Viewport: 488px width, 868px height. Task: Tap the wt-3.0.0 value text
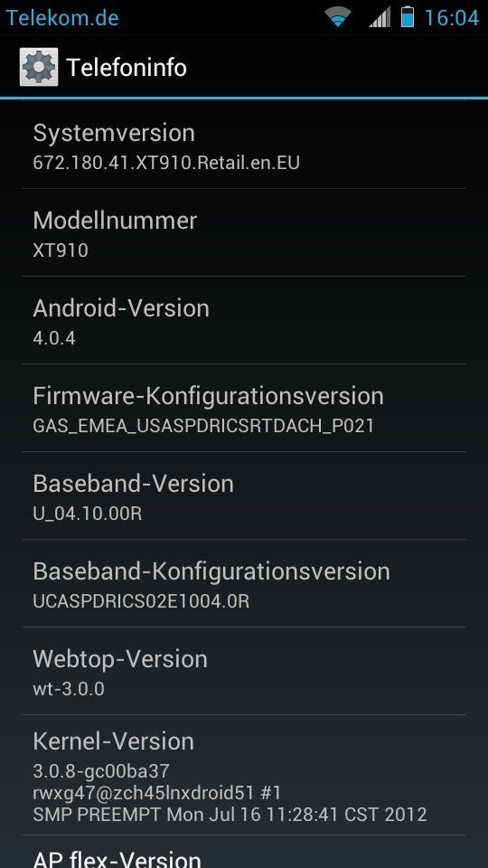(x=69, y=689)
